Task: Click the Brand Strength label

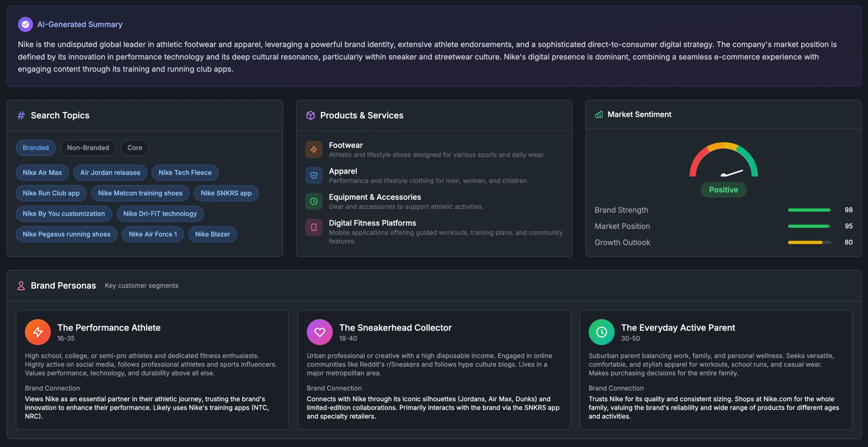Action: coord(621,210)
